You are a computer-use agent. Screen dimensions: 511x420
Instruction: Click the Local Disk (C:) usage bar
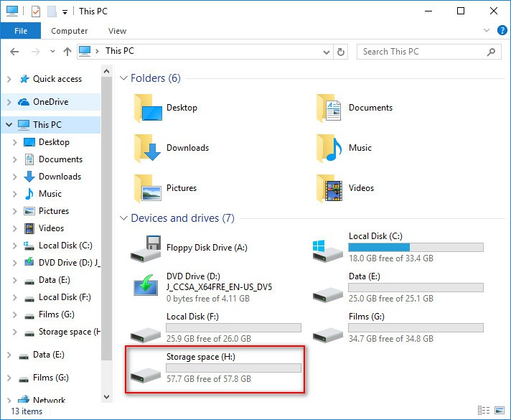click(x=416, y=248)
